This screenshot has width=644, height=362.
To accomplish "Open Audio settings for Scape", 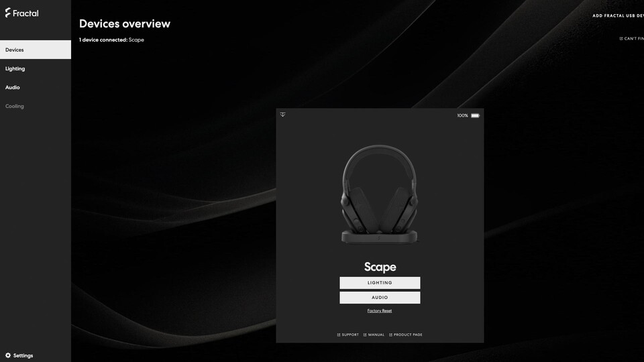I will coord(380,298).
